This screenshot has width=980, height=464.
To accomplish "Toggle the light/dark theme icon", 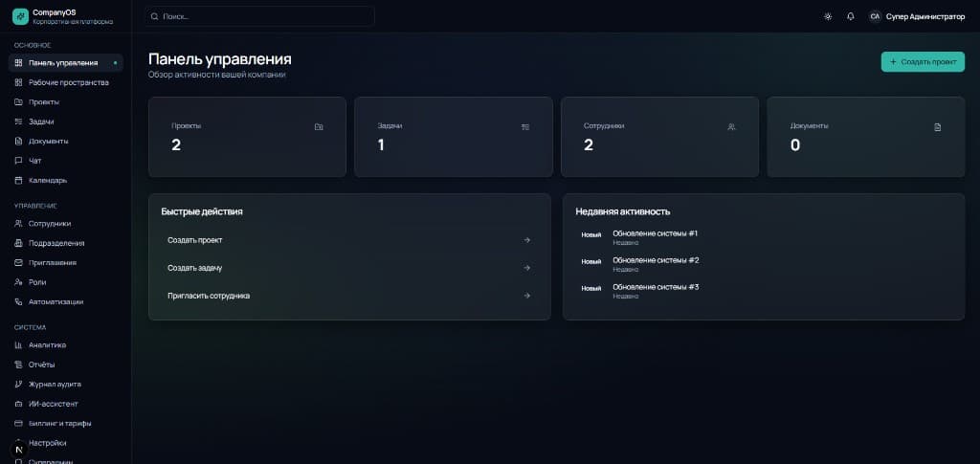I will (828, 17).
